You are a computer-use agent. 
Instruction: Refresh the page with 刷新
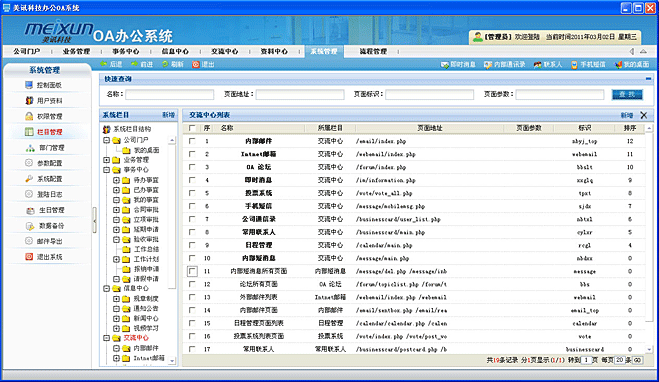[173, 64]
